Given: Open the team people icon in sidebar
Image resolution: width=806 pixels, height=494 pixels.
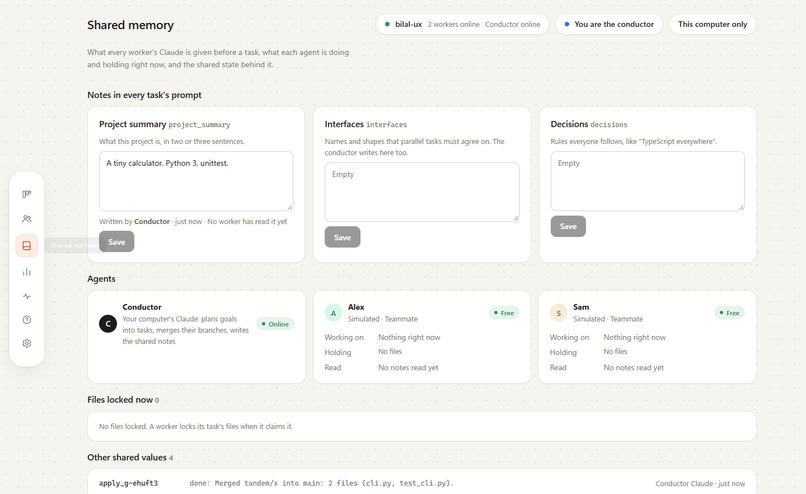Looking at the screenshot, I should coord(27,218).
